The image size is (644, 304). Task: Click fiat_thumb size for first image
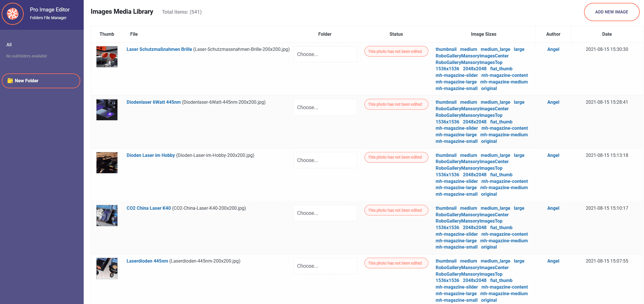click(x=501, y=69)
